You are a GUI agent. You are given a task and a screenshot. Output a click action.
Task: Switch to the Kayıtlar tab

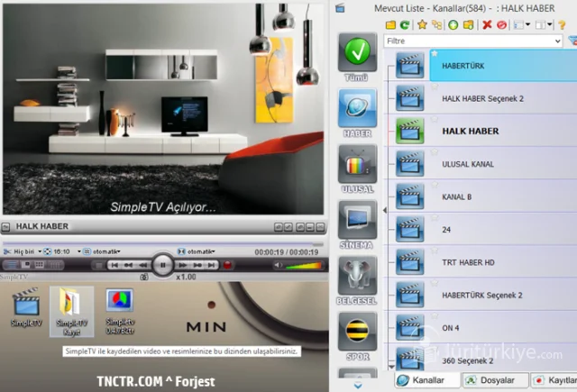click(x=554, y=380)
